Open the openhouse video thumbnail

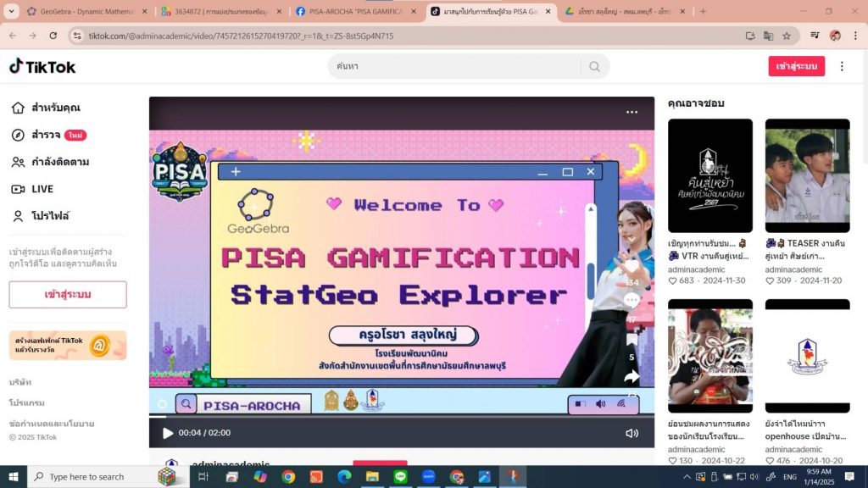(x=807, y=356)
